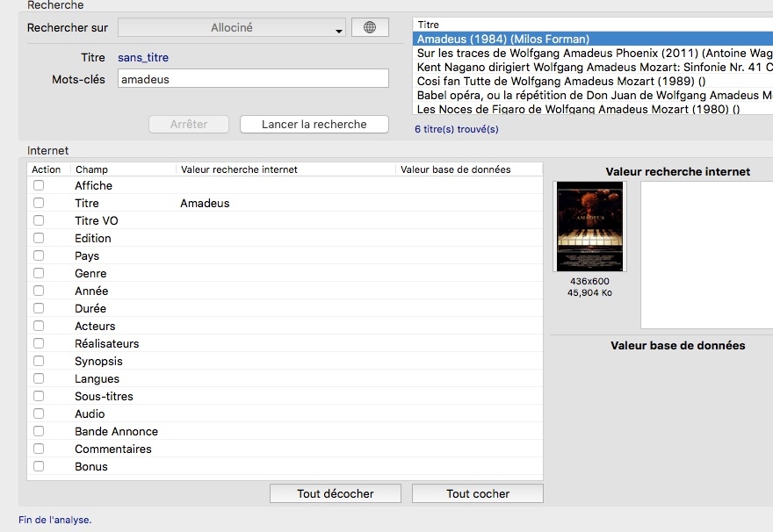Select Amadeus (1984) (Milos Forman) result
Viewport: 773px width, 532px height.
[x=503, y=40]
